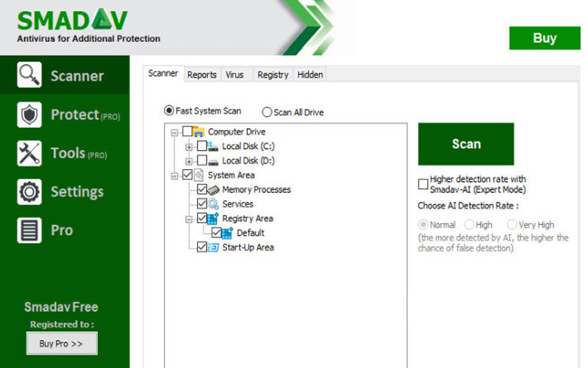Click the Services gear icon
588x368 pixels.
tap(213, 204)
